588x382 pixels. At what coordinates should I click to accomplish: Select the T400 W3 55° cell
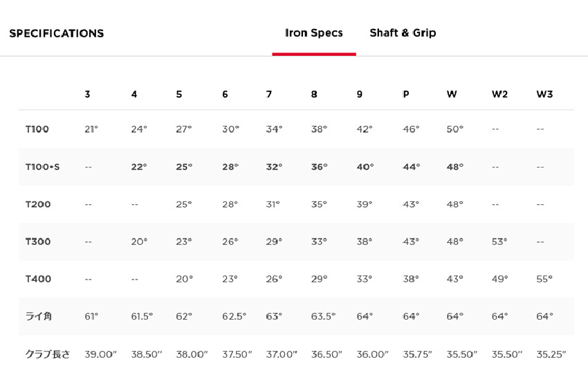click(544, 279)
